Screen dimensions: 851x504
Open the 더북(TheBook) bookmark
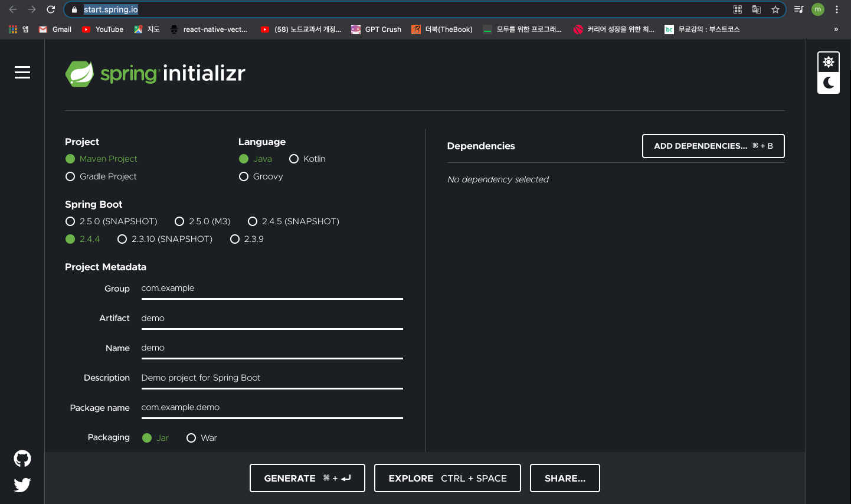pyautogui.click(x=442, y=29)
